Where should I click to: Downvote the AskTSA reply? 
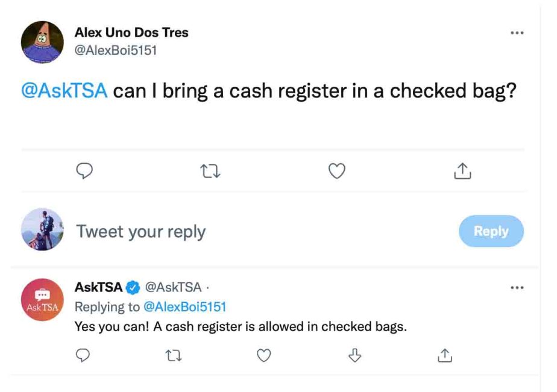tap(354, 356)
